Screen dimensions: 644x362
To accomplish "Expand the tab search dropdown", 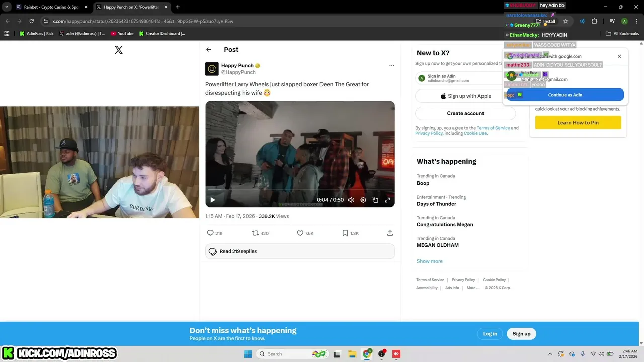I will 7,7.
